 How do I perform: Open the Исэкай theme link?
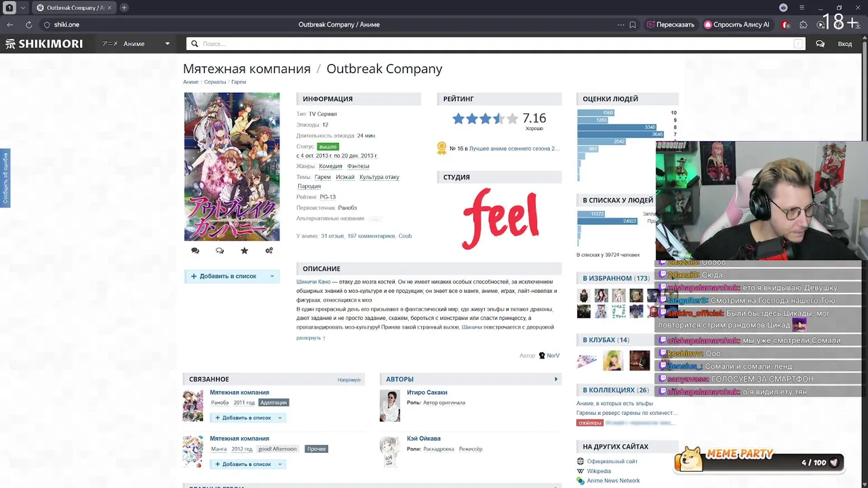pyautogui.click(x=345, y=177)
